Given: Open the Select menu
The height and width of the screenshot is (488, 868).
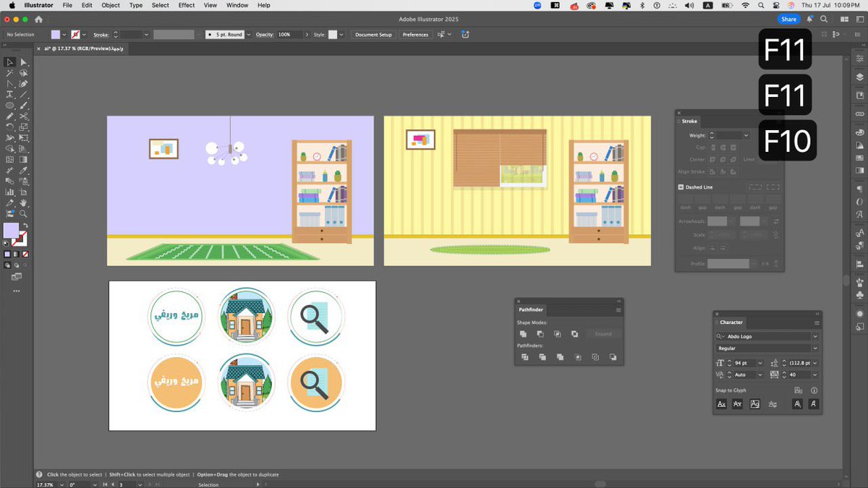Looking at the screenshot, I should click(x=161, y=5).
